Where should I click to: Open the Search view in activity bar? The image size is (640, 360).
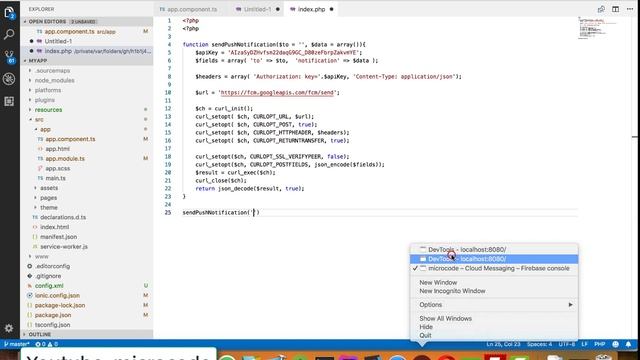click(x=9, y=34)
